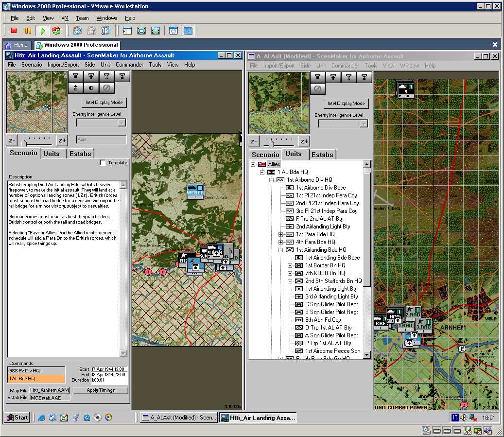
Task: Click the VMware red Power Off button
Action: pyautogui.click(x=14, y=31)
